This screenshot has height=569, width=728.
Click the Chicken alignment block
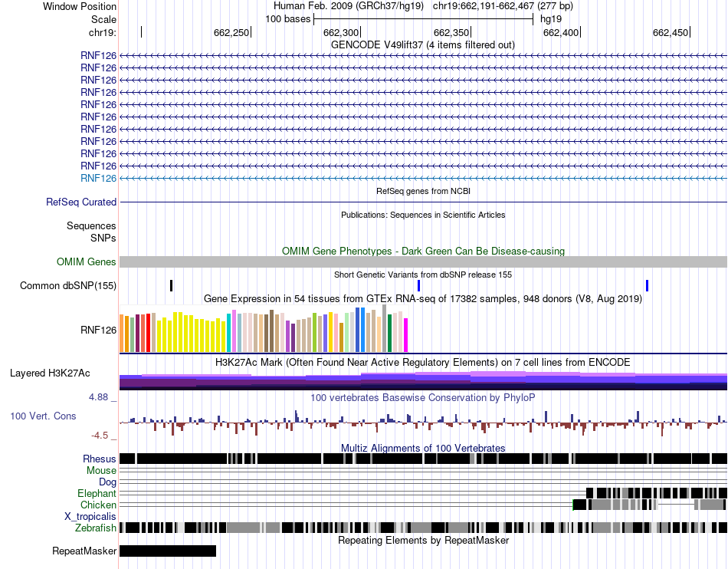click(x=650, y=505)
